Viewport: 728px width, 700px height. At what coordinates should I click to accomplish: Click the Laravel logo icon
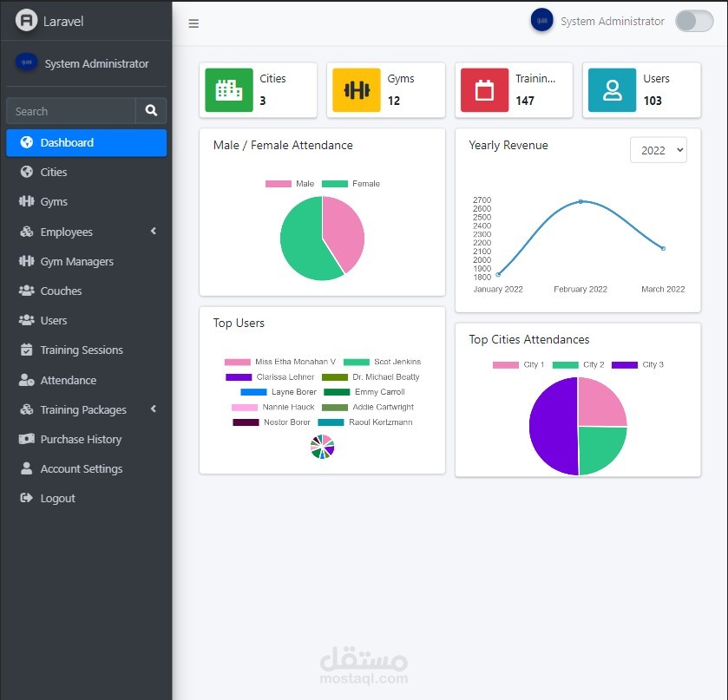click(26, 21)
